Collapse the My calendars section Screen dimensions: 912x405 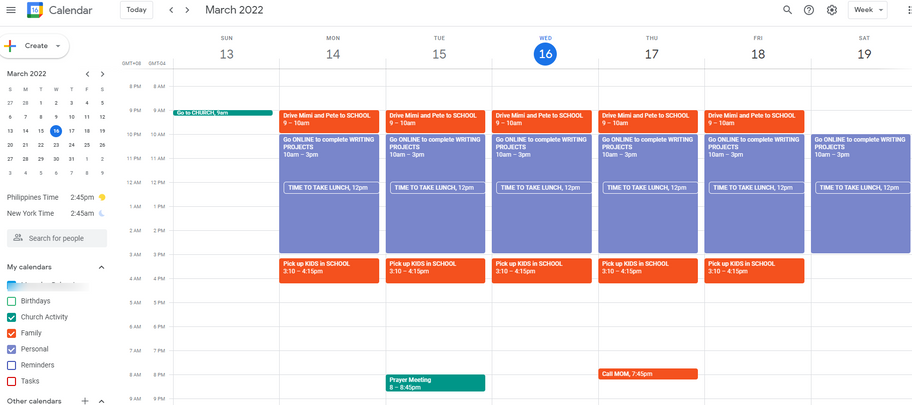tap(101, 267)
